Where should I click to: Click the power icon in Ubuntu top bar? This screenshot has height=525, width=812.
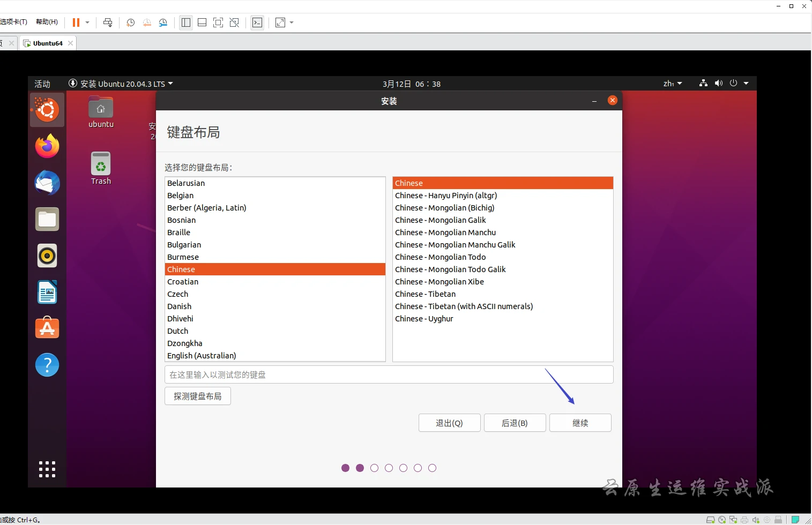coord(734,83)
